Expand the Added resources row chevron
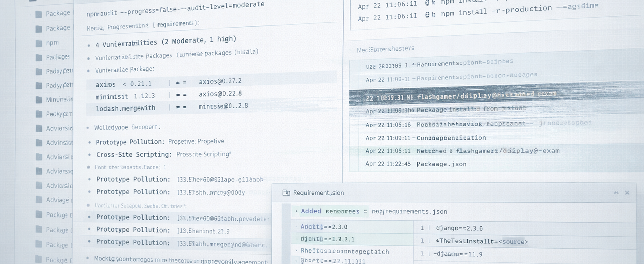 pyautogui.click(x=297, y=211)
